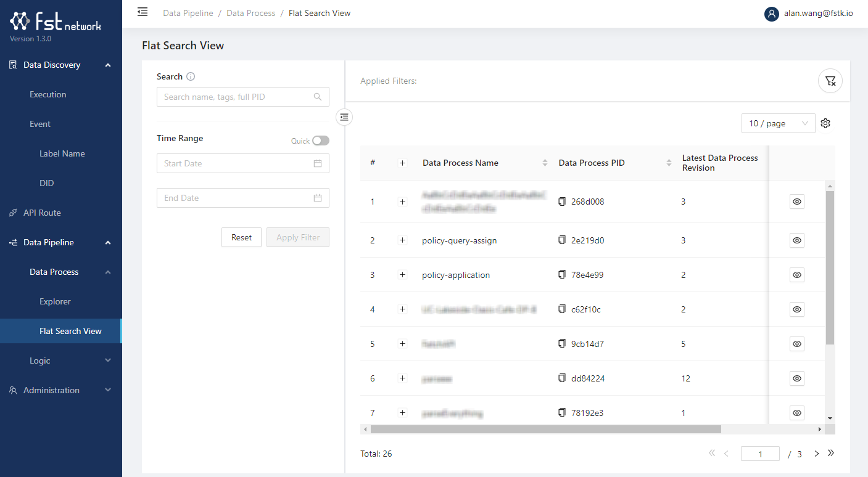Open the 10 / page dropdown
The height and width of the screenshot is (477, 868).
coord(777,123)
